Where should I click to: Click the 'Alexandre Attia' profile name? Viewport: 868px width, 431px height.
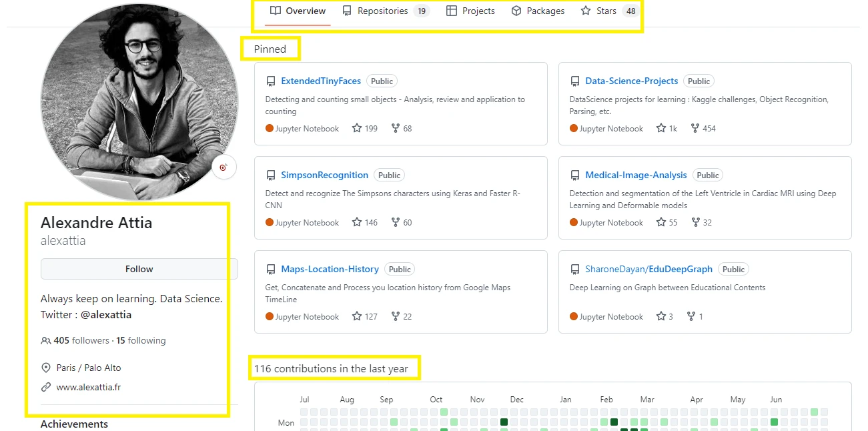[x=97, y=222]
